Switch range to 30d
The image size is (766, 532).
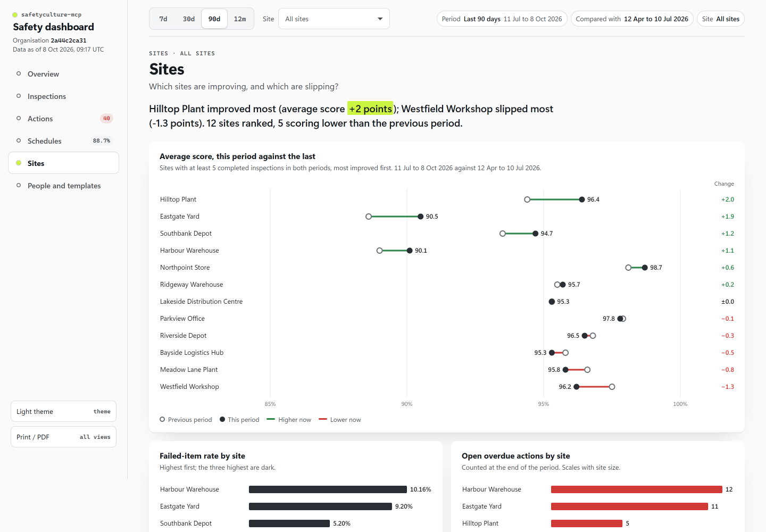point(189,19)
